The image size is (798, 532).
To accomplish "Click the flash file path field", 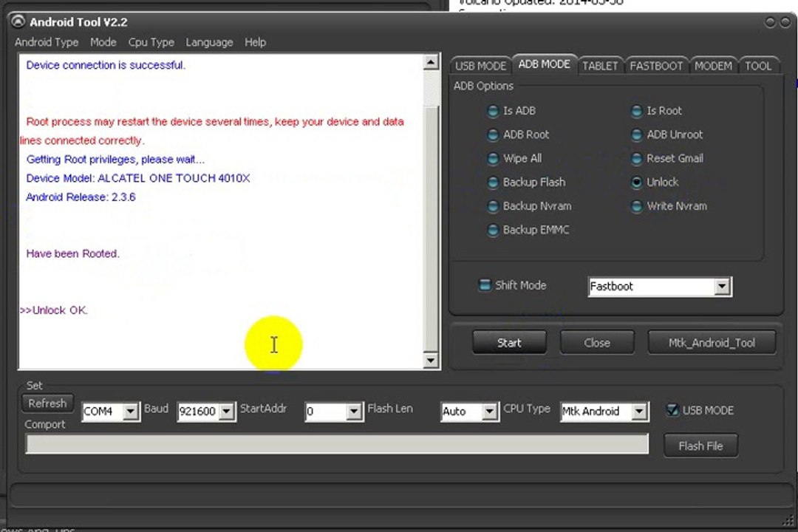I will point(337,443).
